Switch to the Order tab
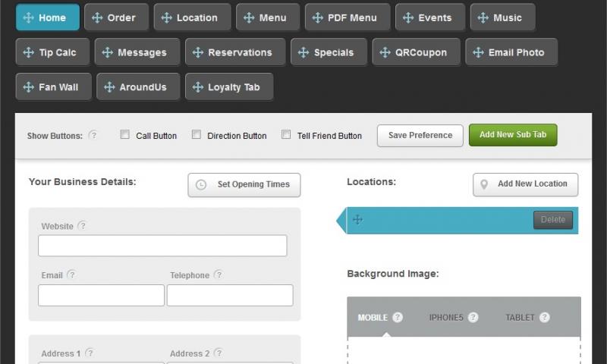Image resolution: width=607 pixels, height=364 pixels. pyautogui.click(x=116, y=17)
